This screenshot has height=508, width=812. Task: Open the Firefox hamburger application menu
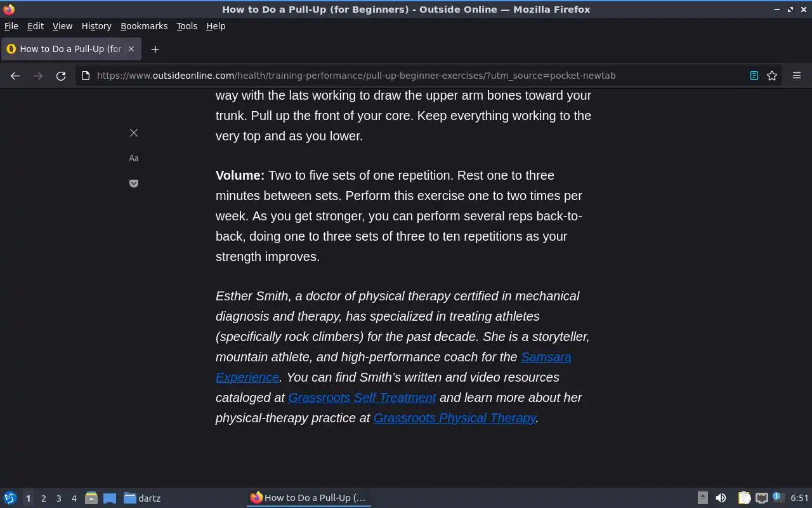tap(797, 76)
